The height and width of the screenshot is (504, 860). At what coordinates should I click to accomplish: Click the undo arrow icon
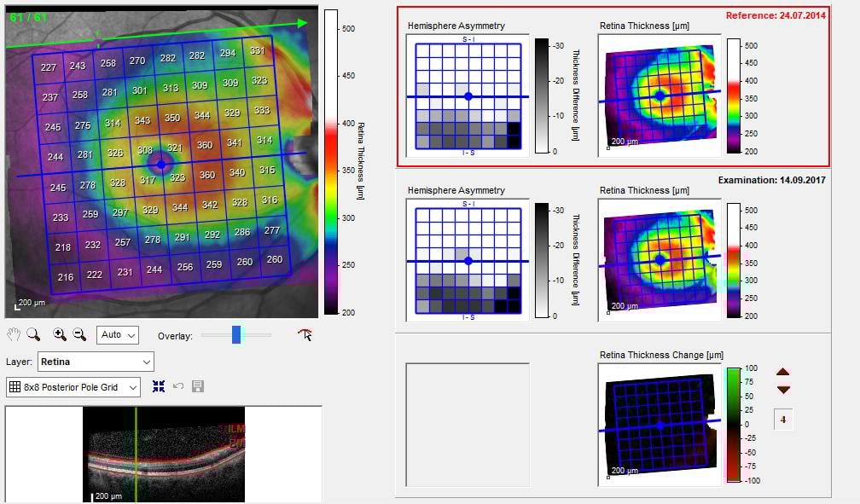coord(178,387)
